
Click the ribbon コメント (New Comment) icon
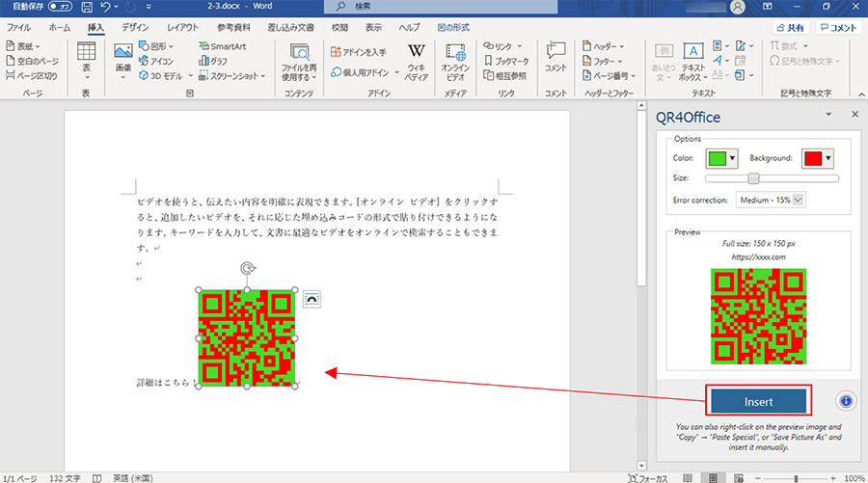556,57
